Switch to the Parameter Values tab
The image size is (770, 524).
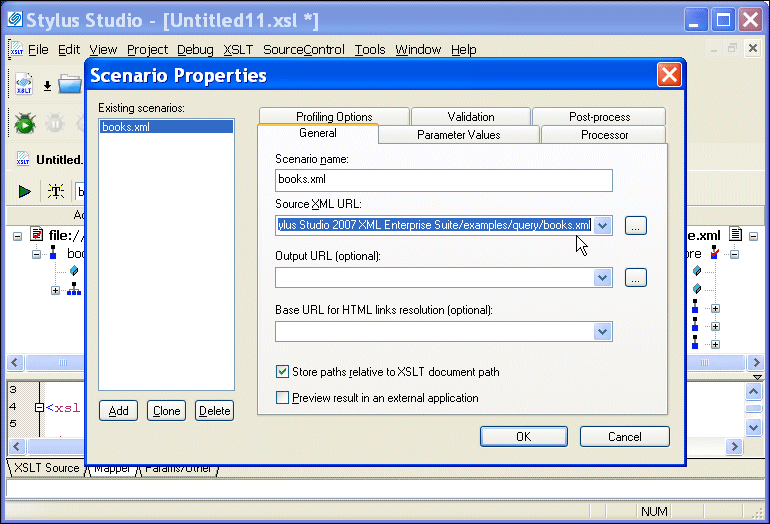458,135
